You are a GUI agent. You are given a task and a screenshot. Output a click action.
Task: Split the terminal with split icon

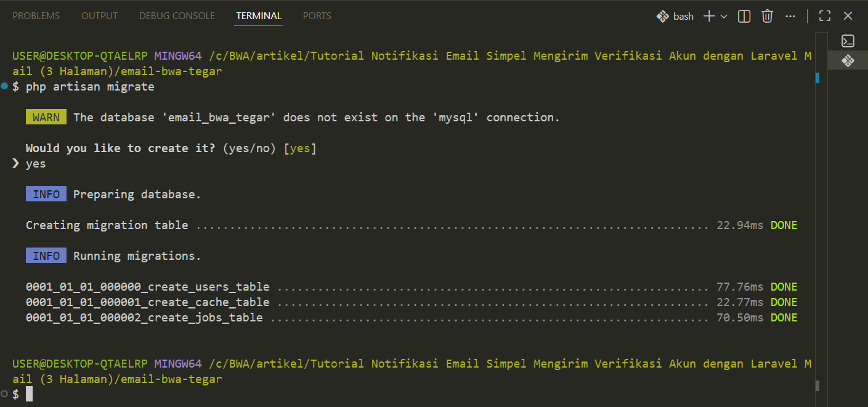[744, 17]
